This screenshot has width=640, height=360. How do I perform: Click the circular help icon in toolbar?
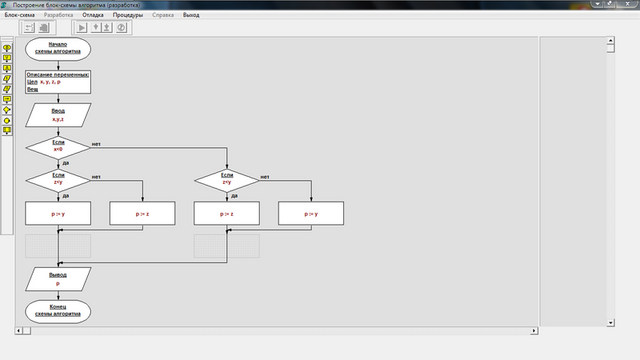click(x=121, y=28)
